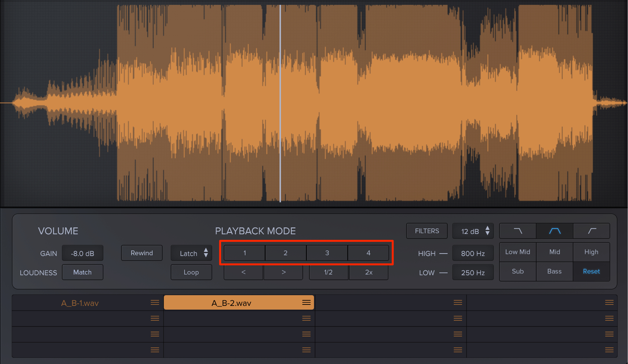This screenshot has width=628, height=364.
Task: Halve the loop length with 1/2
Action: (x=329, y=272)
